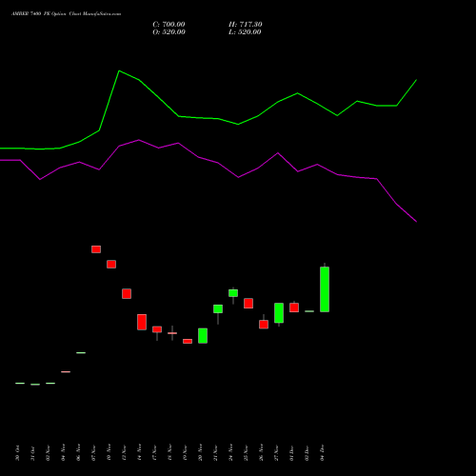The width and height of the screenshot is (476, 476).
Task: Click the close value 'C: 700.00'
Action: coord(169,25)
